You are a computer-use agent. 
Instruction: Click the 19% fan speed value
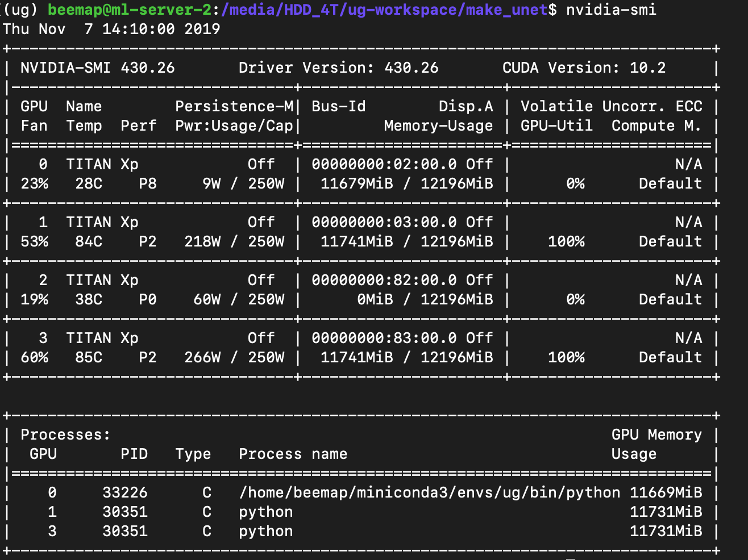coord(34,299)
